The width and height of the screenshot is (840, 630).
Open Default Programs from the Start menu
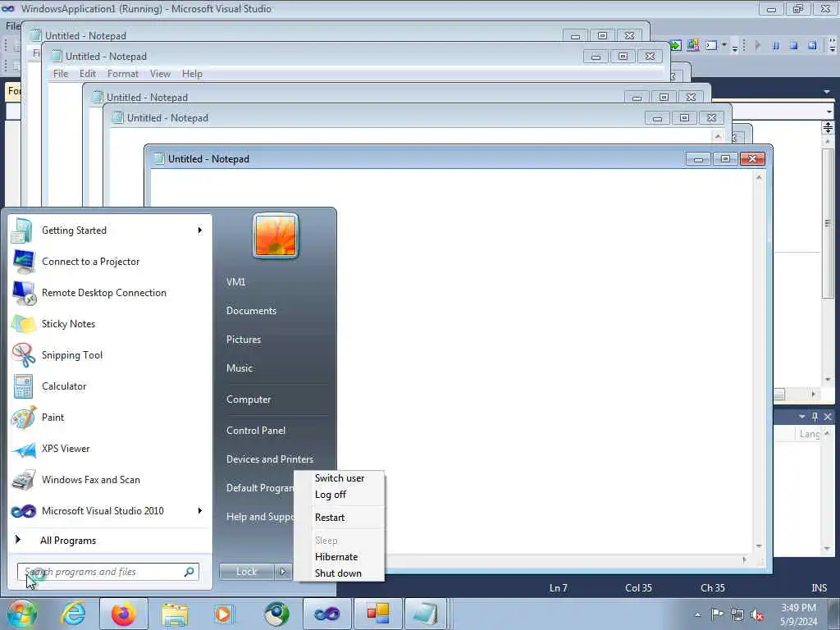259,488
